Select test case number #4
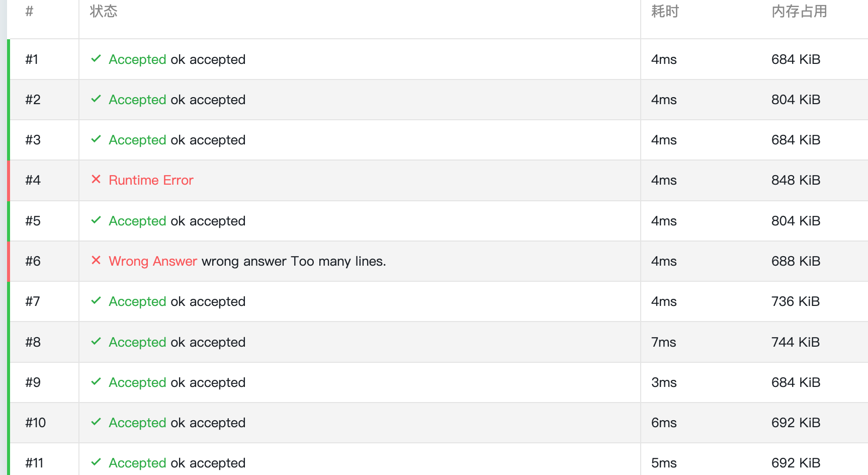This screenshot has height=475, width=868. pos(33,180)
